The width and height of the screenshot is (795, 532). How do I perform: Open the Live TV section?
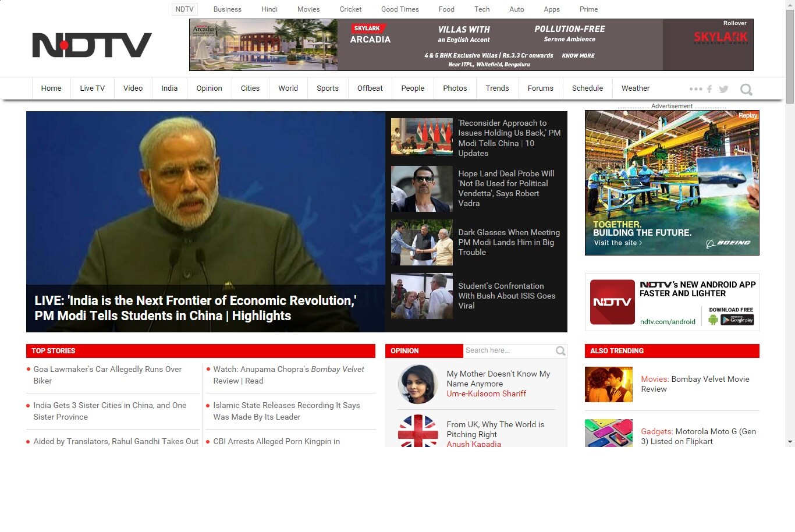tap(93, 88)
